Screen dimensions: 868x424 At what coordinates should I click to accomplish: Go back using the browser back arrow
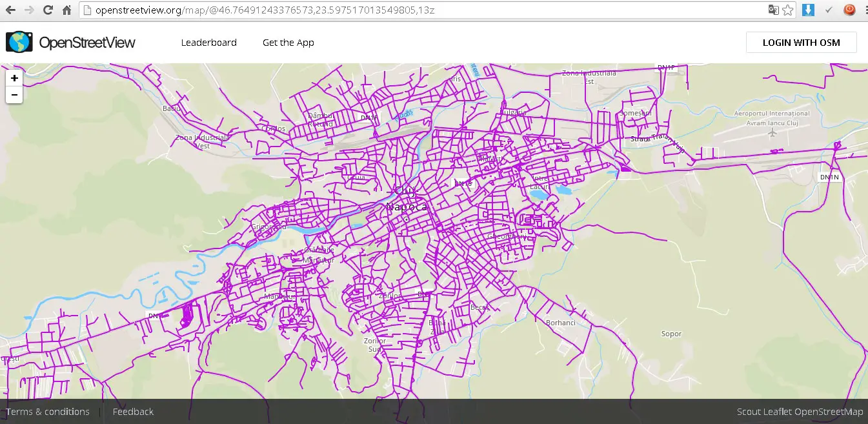click(x=10, y=10)
